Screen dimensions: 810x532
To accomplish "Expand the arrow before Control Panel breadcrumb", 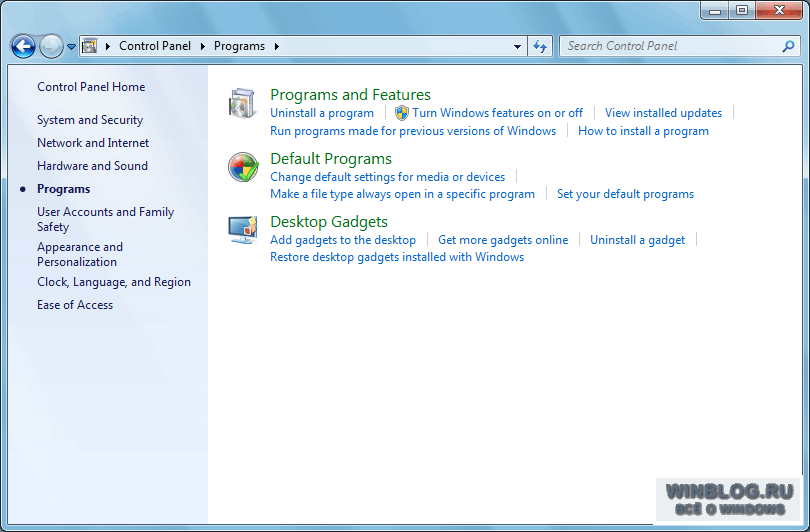I will click(x=108, y=46).
